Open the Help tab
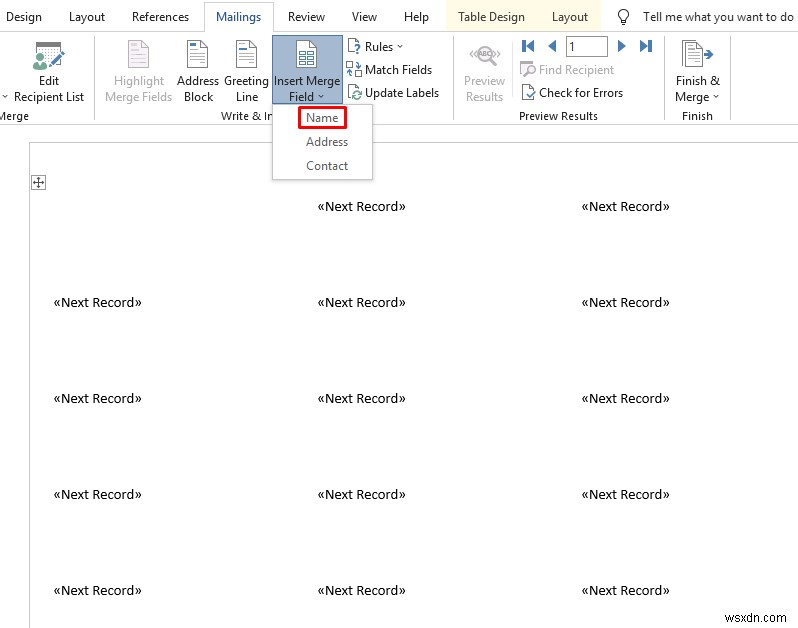 (x=416, y=17)
